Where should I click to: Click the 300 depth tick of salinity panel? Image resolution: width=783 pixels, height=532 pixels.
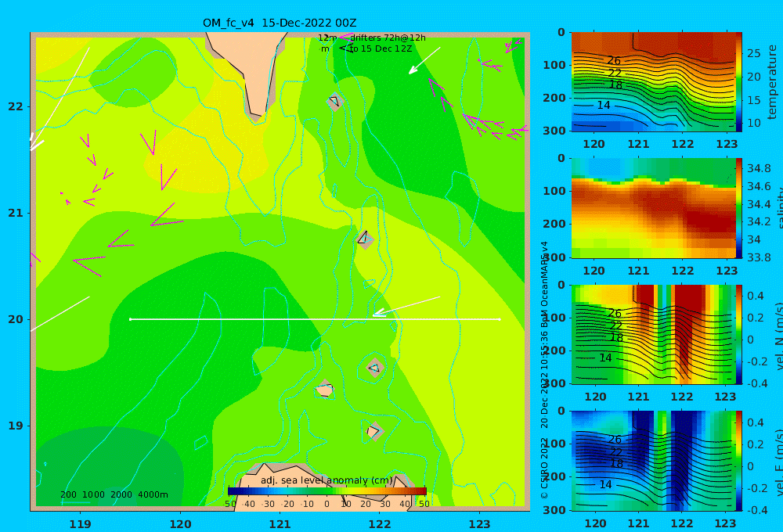[x=554, y=257]
